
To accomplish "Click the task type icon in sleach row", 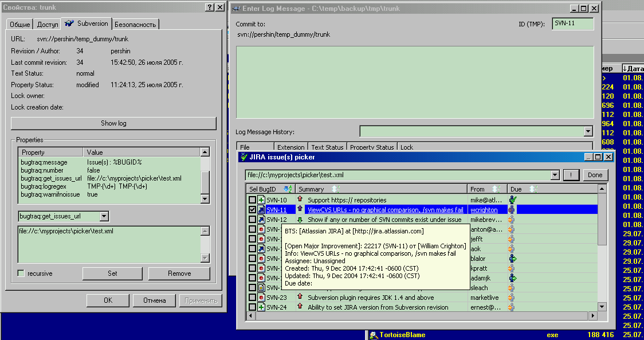I will 261,288.
